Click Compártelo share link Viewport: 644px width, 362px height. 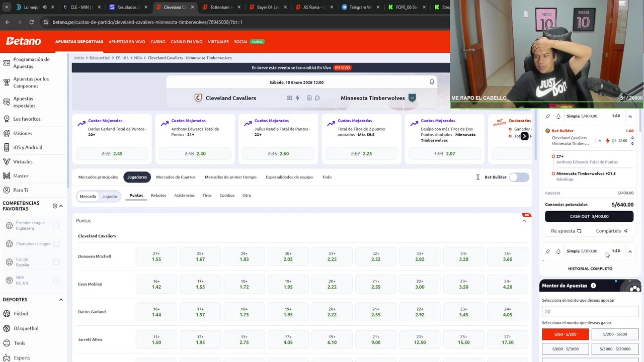[x=611, y=231]
